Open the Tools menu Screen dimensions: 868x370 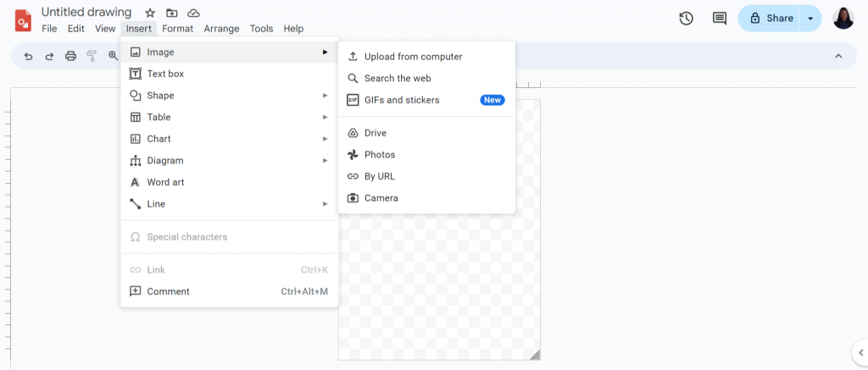pos(261,29)
